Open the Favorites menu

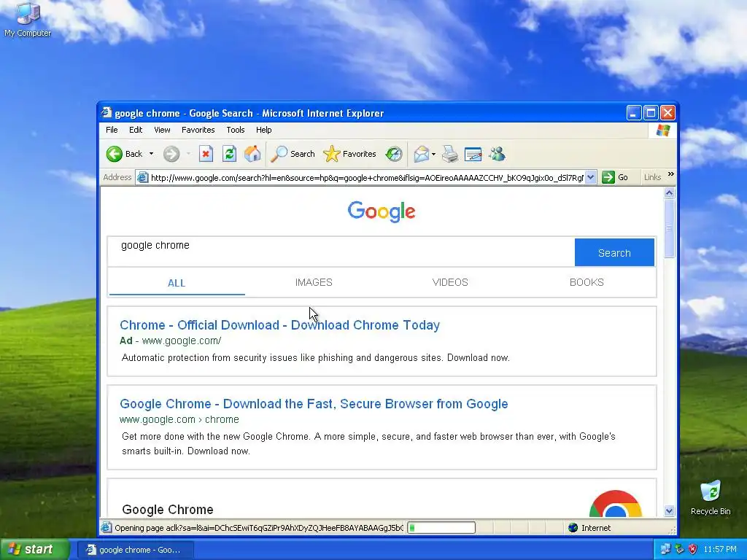[198, 130]
